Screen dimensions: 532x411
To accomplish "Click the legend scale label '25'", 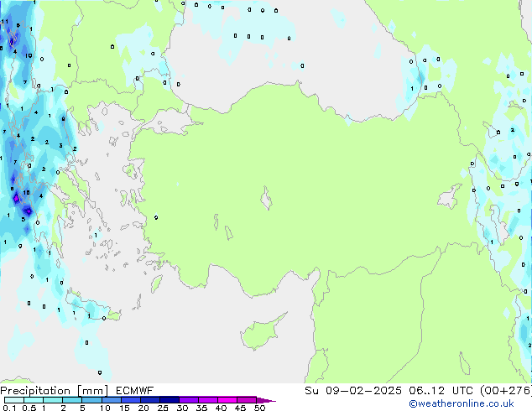I will click(x=163, y=408).
